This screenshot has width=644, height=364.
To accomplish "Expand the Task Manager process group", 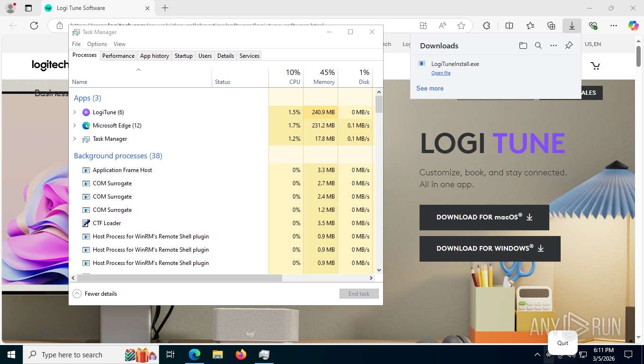I will pyautogui.click(x=74, y=139).
